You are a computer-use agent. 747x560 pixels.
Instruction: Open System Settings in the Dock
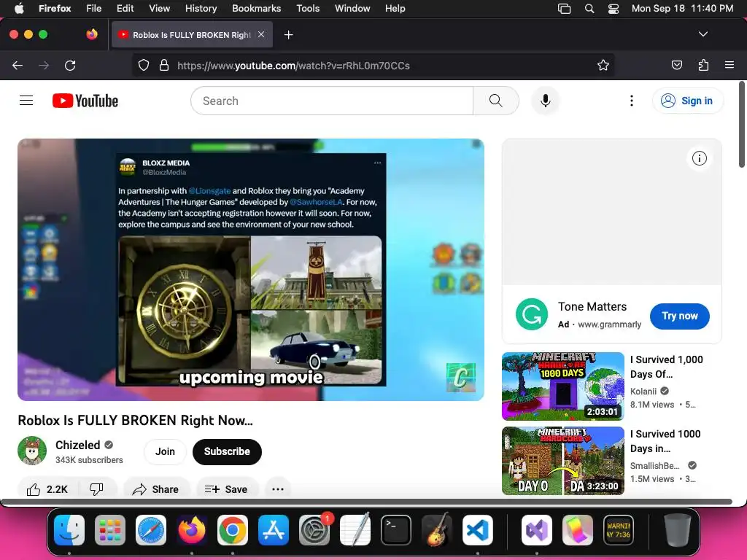314,530
